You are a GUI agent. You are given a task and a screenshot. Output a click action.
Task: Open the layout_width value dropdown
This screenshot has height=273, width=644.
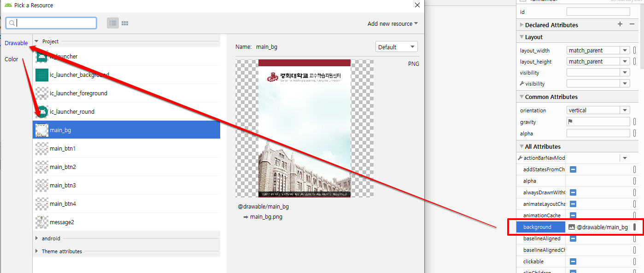pos(625,51)
